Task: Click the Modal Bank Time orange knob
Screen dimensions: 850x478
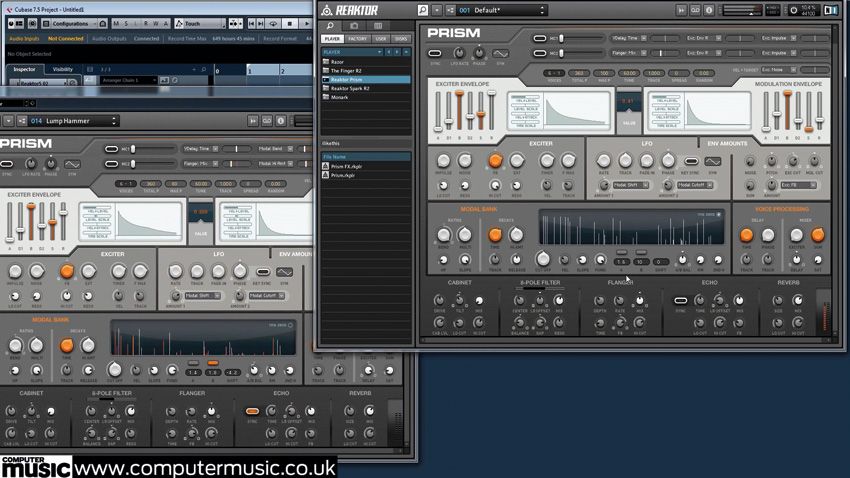Action: pos(495,235)
